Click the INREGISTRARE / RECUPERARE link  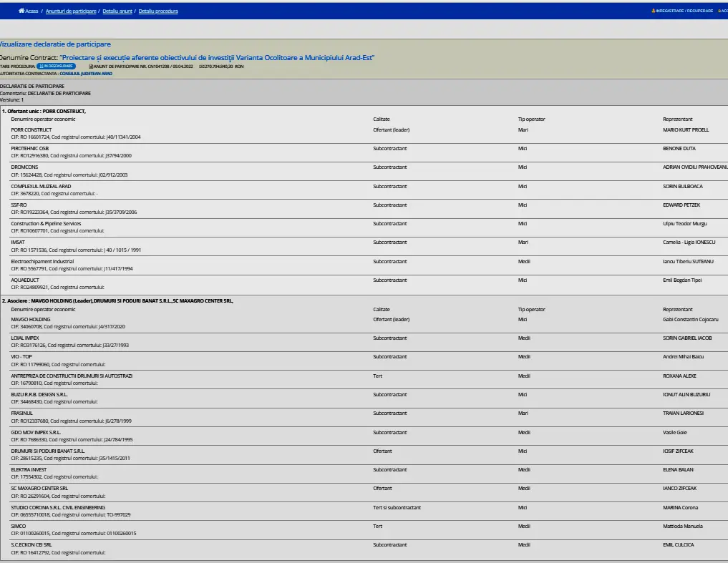pos(684,11)
